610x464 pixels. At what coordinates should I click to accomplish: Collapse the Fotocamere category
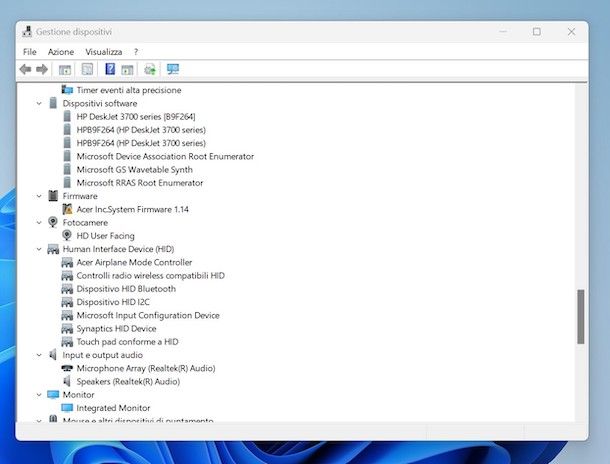click(x=39, y=222)
